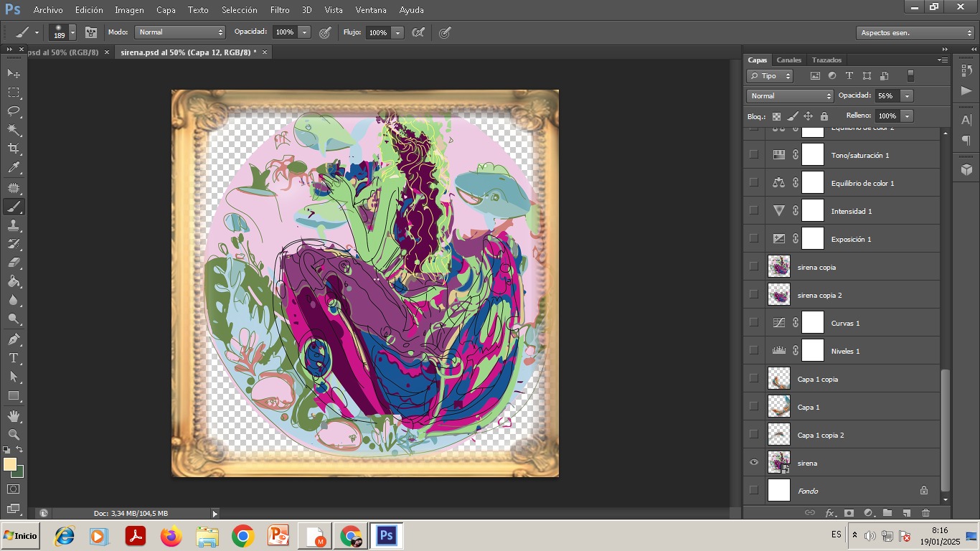Select the Rectangle shape tool
Image resolution: width=980 pixels, height=551 pixels.
[14, 395]
